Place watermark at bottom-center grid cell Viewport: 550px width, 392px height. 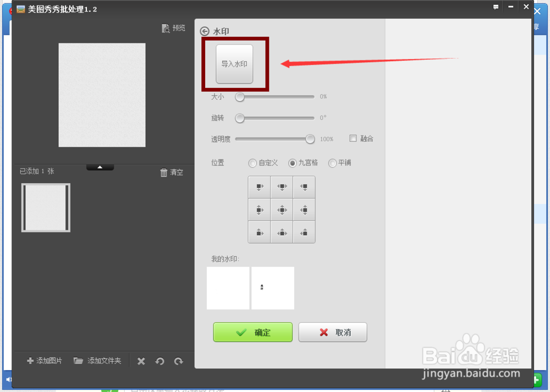tap(282, 232)
